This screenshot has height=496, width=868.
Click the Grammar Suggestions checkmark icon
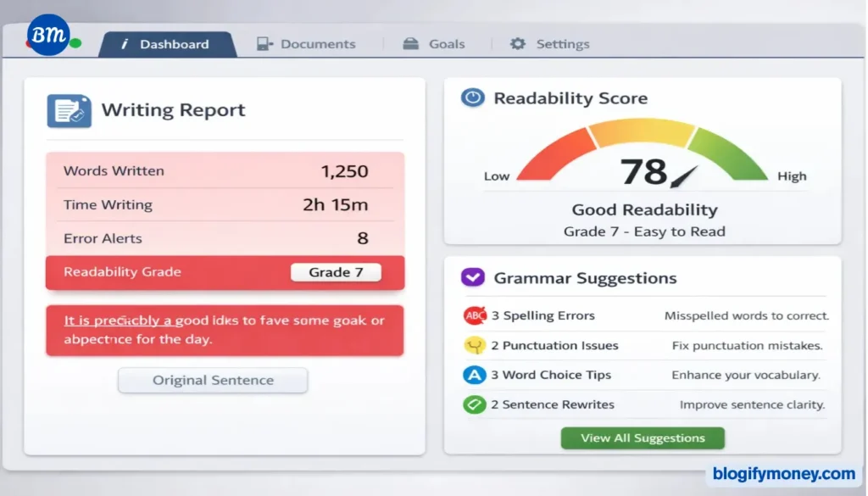coord(473,276)
